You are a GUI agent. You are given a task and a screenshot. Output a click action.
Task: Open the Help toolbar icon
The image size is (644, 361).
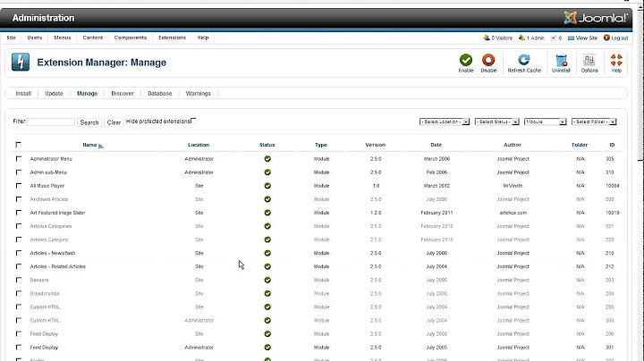click(x=616, y=60)
